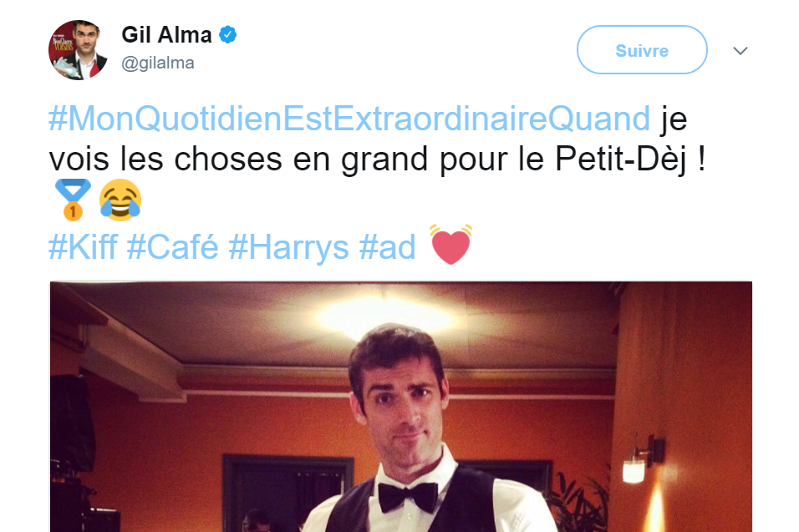Open Gil Alma's profile avatar picture

click(78, 50)
